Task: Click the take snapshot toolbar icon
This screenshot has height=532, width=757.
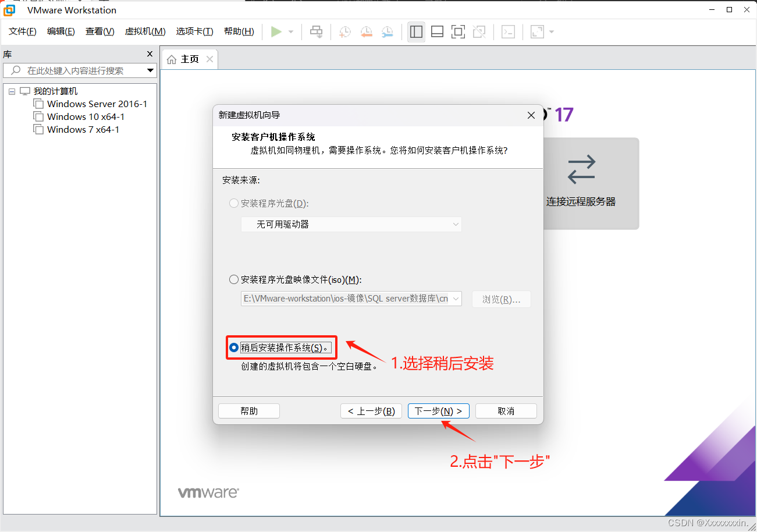Action: (x=345, y=31)
